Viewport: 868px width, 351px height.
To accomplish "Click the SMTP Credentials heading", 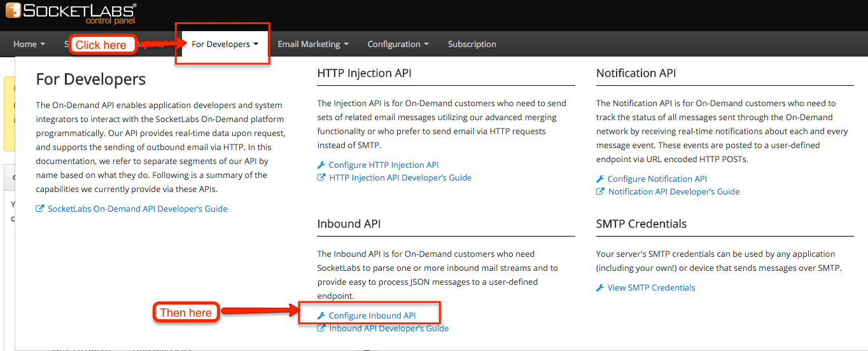I will pyautogui.click(x=641, y=224).
